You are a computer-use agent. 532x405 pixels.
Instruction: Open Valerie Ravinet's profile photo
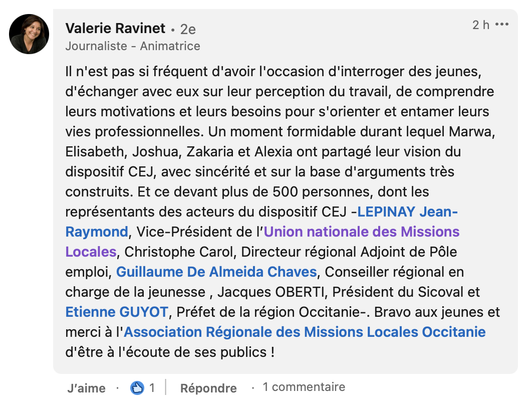[29, 34]
